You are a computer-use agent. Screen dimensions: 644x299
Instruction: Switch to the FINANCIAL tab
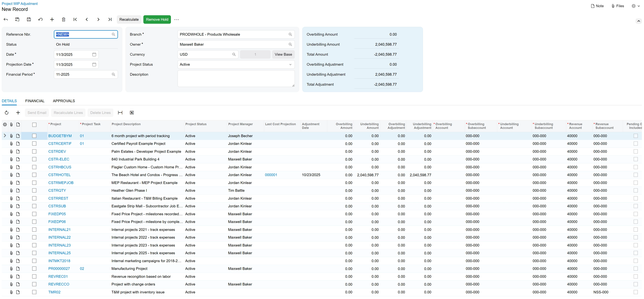click(35, 101)
